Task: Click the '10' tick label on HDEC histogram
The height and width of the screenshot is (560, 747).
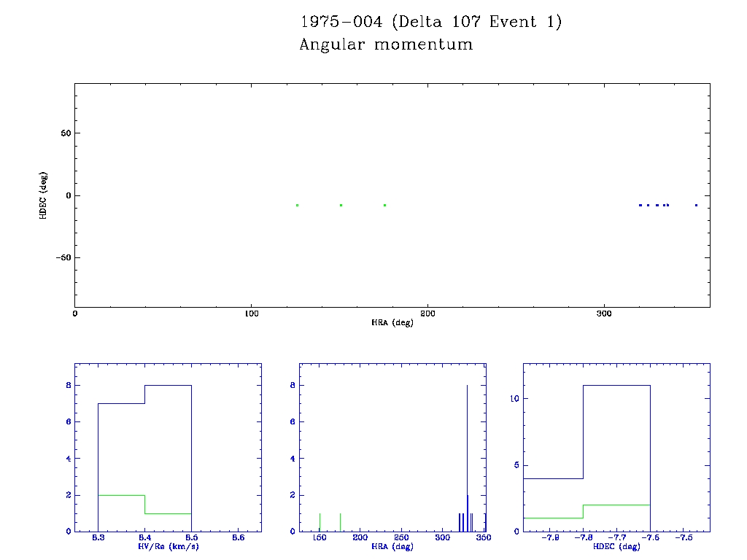Action: tap(513, 399)
